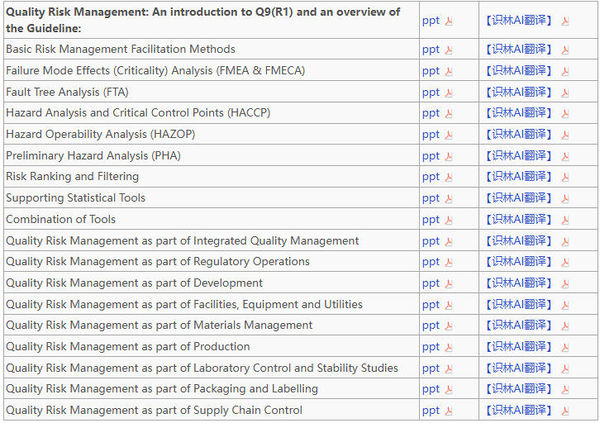Click PDF icon beside ppt in Supply Chain Control row
Image resolution: width=600 pixels, height=423 pixels.
tap(449, 411)
